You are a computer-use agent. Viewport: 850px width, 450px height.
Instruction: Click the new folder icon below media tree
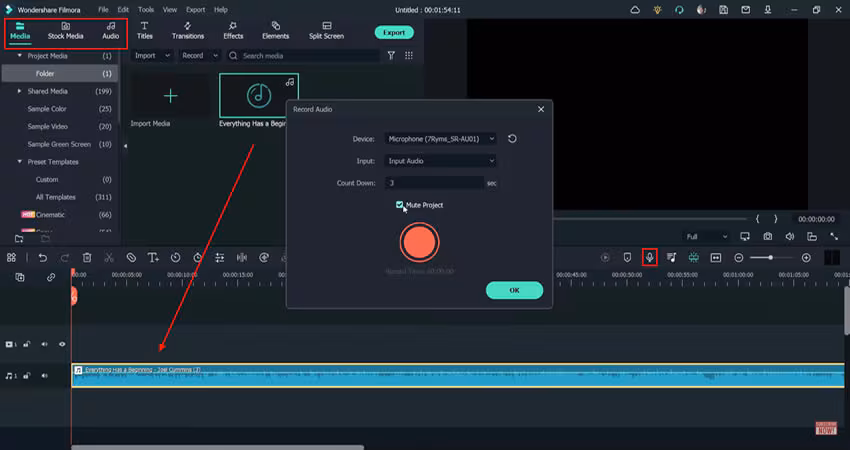(19, 239)
